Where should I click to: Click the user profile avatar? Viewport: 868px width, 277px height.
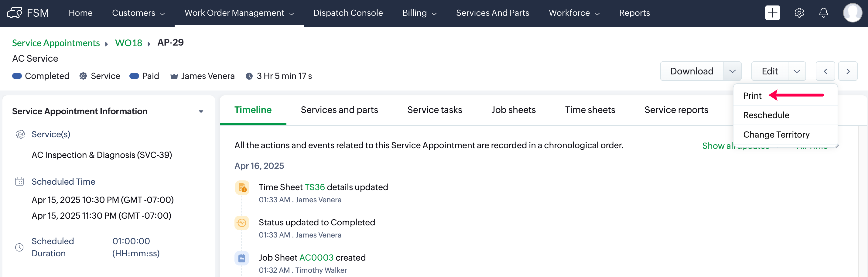[x=852, y=13]
